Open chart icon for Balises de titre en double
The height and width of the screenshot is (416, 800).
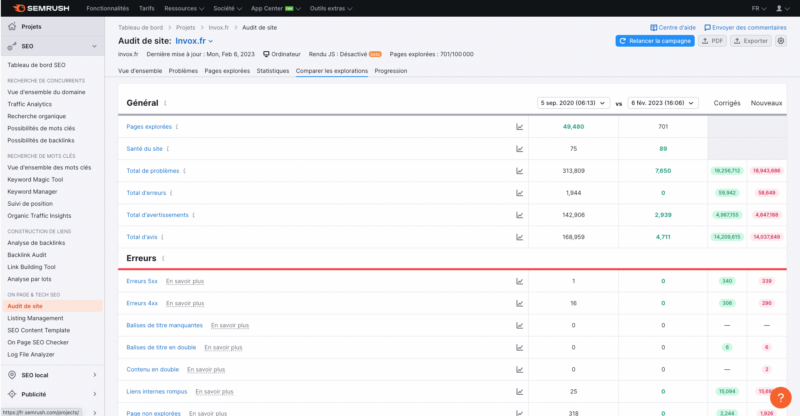tap(519, 347)
